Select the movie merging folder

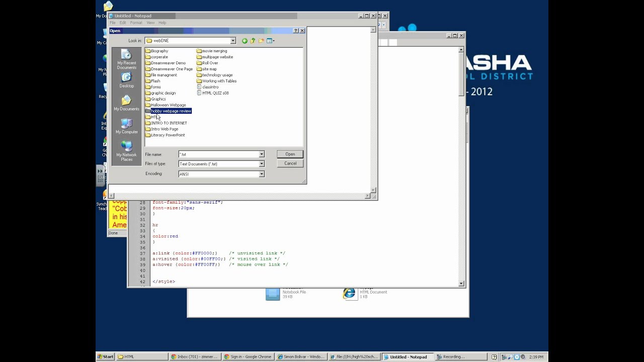[x=212, y=51]
